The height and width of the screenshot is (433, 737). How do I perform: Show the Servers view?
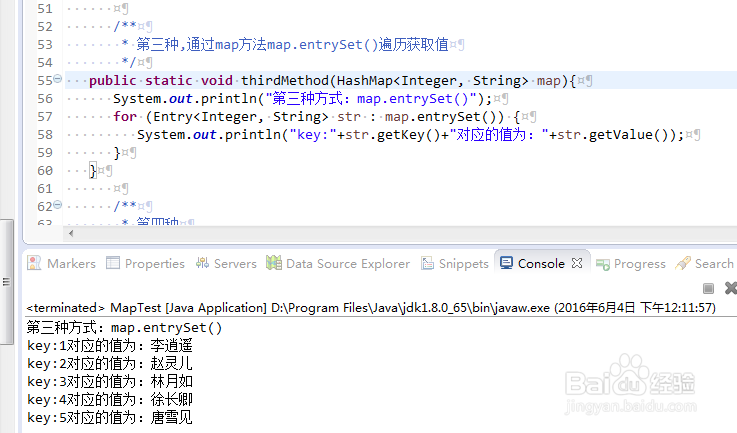coord(225,264)
